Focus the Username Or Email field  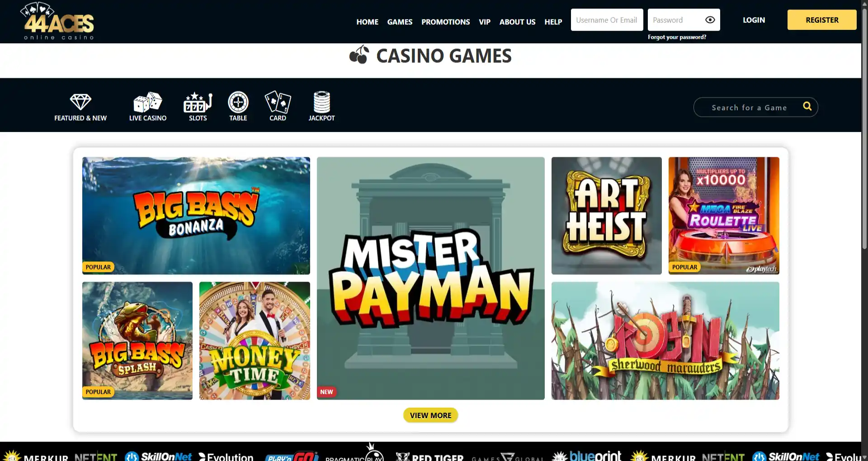coord(607,20)
